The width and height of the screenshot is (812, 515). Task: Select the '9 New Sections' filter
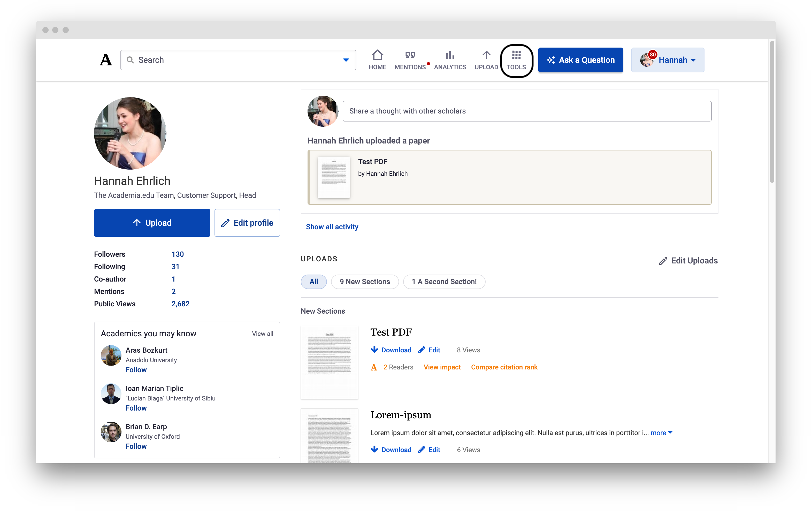365,282
